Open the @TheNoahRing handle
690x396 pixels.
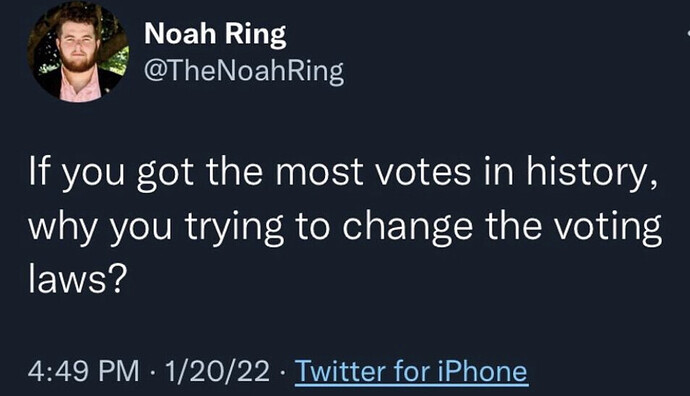tap(244, 70)
